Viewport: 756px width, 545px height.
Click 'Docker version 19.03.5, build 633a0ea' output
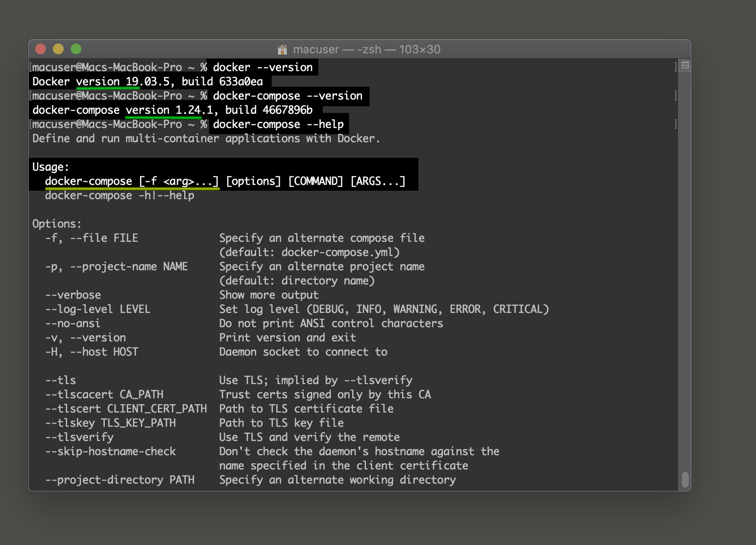(148, 82)
